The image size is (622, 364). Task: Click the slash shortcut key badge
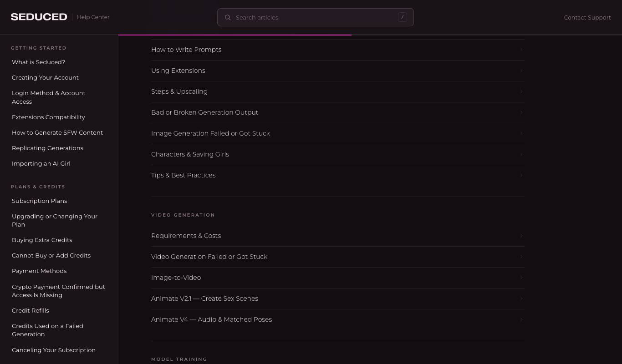(x=402, y=17)
